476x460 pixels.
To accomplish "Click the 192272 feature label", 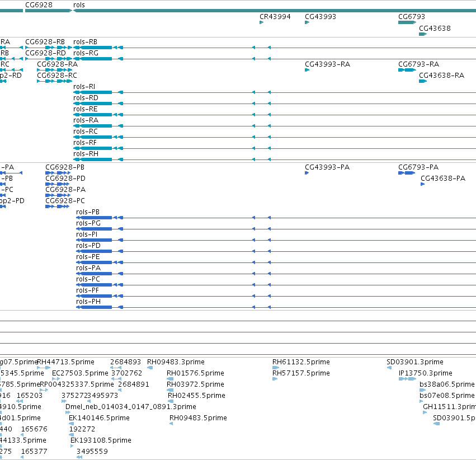I will (82, 430).
